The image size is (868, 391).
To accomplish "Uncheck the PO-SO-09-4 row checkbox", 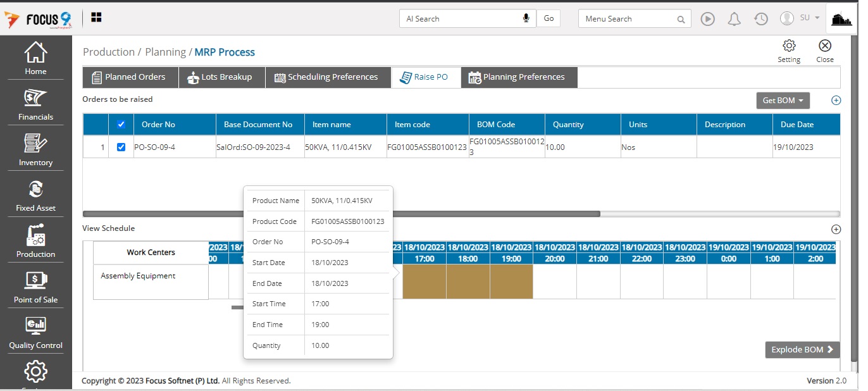I will pyautogui.click(x=121, y=147).
